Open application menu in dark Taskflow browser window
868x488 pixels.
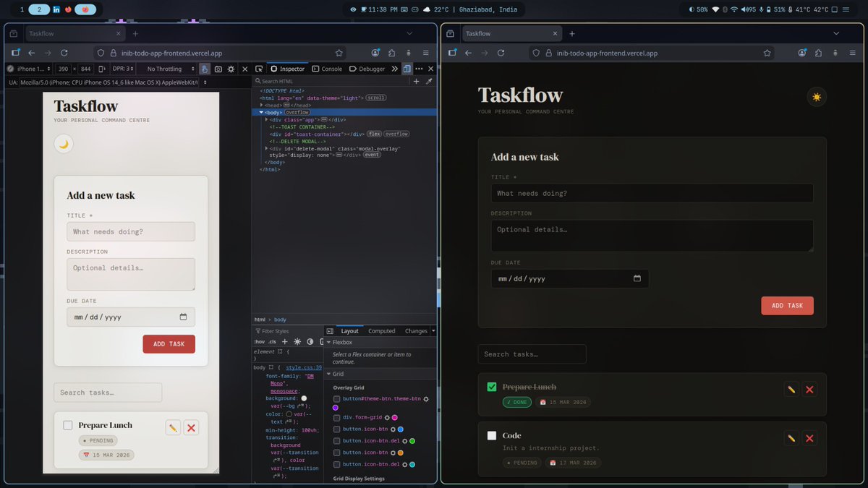(852, 53)
